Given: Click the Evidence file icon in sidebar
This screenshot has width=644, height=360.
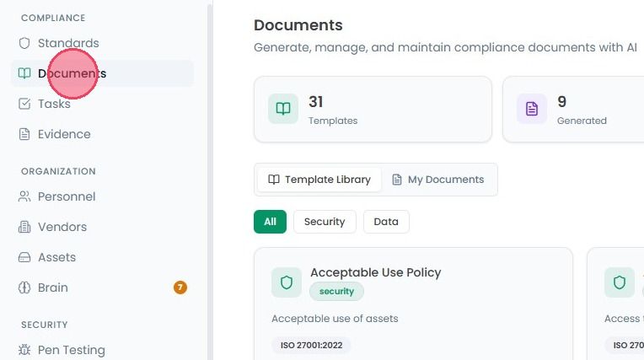Looking at the screenshot, I should point(24,134).
